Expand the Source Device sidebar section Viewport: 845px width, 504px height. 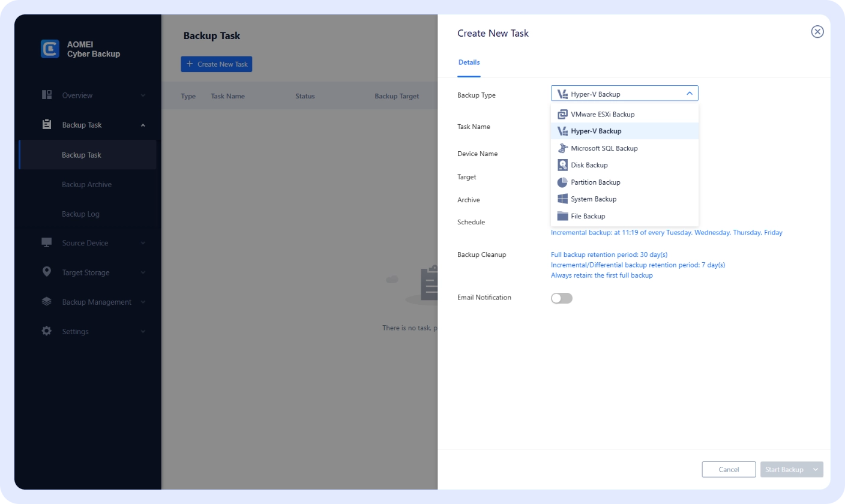(143, 243)
